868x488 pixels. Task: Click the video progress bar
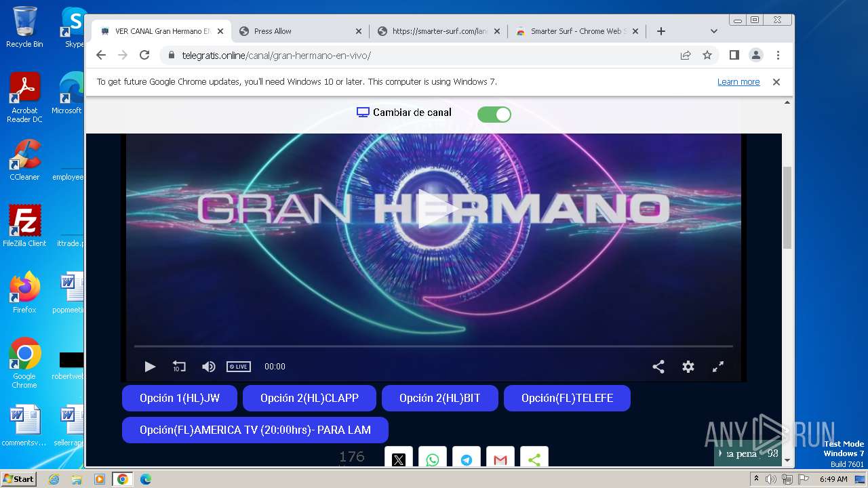pyautogui.click(x=433, y=346)
